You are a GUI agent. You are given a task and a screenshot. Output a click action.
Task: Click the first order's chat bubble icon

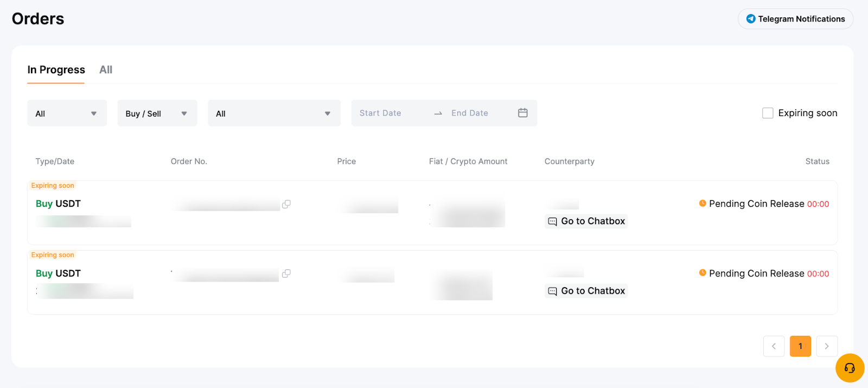click(x=552, y=221)
